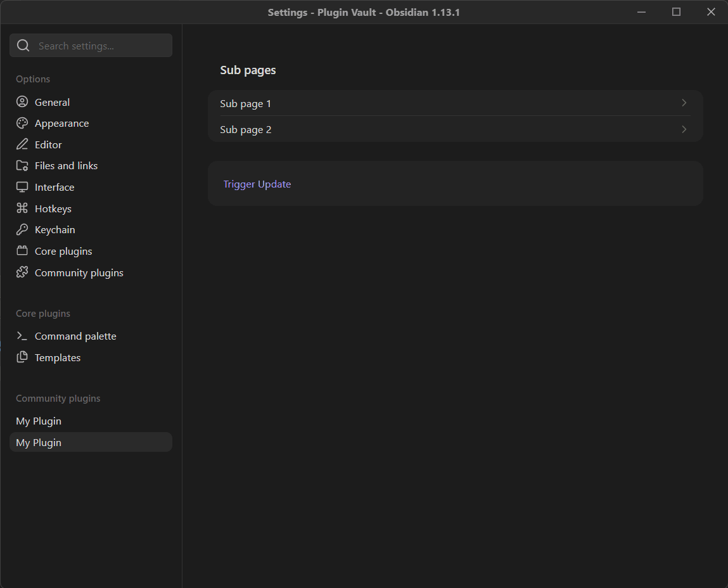Screen dimensions: 728x588
Task: Open Templates plugin settings
Action: [x=91, y=357]
